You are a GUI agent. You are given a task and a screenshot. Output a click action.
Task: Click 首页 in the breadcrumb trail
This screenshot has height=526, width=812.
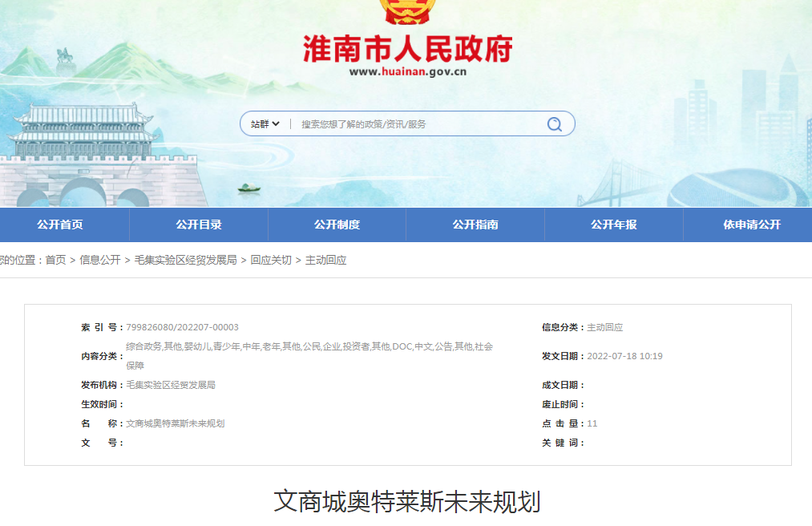[58, 260]
